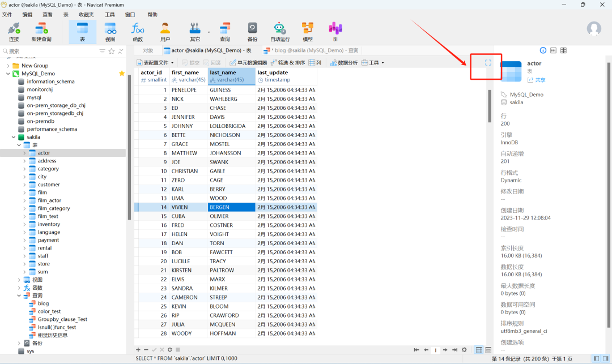Open the User (用户) toolbar icon

click(x=165, y=32)
